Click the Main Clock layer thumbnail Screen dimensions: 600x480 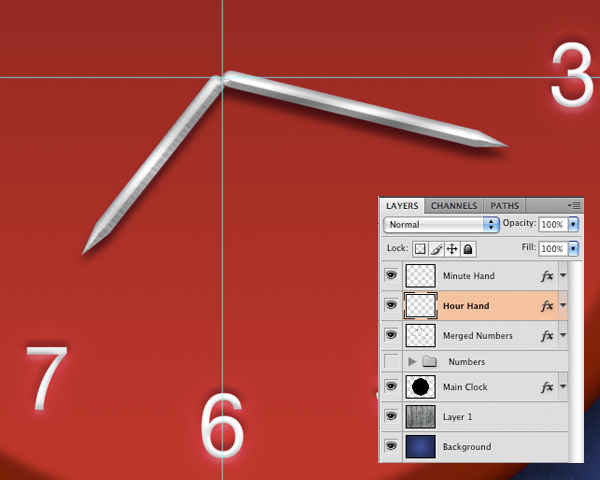point(421,387)
